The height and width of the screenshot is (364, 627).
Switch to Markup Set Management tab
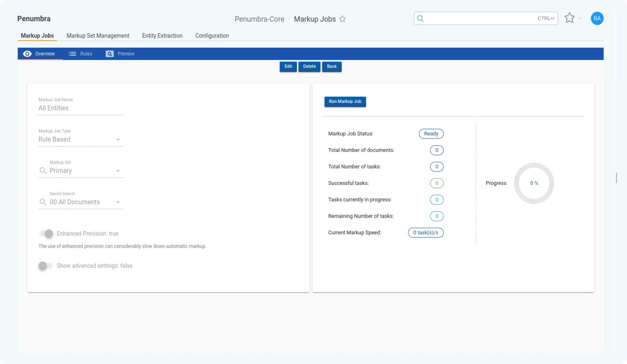[x=98, y=36]
